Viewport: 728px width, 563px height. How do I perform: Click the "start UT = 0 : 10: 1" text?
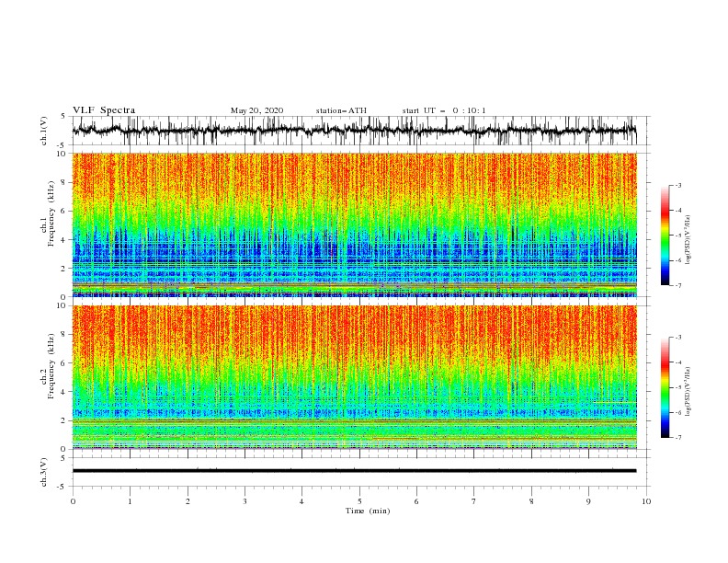pos(444,110)
